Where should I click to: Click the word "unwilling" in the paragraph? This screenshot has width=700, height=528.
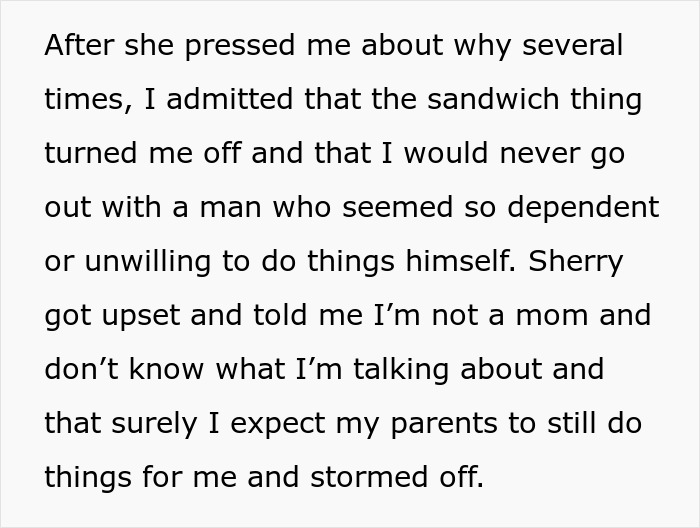(147, 262)
